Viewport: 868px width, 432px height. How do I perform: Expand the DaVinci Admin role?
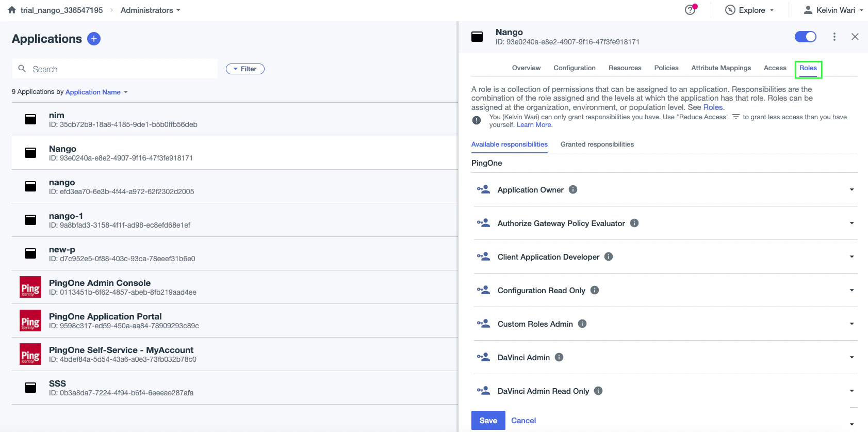[x=852, y=357]
